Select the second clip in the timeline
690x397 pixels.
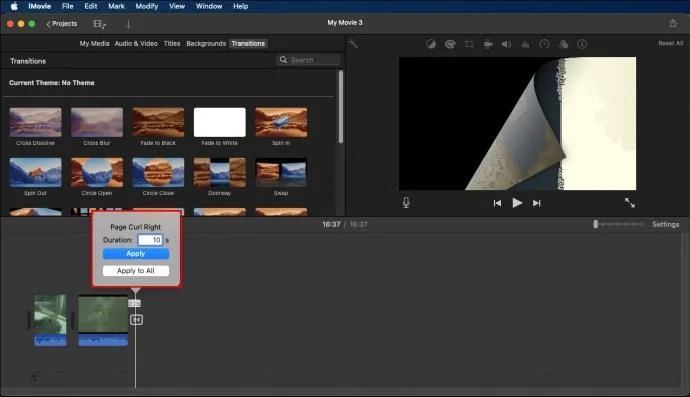(x=103, y=320)
